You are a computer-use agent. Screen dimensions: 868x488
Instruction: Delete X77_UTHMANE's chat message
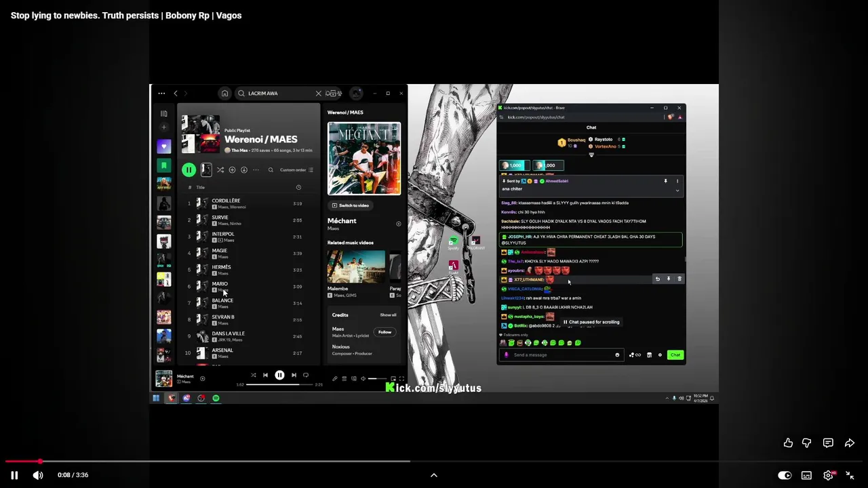pos(679,279)
